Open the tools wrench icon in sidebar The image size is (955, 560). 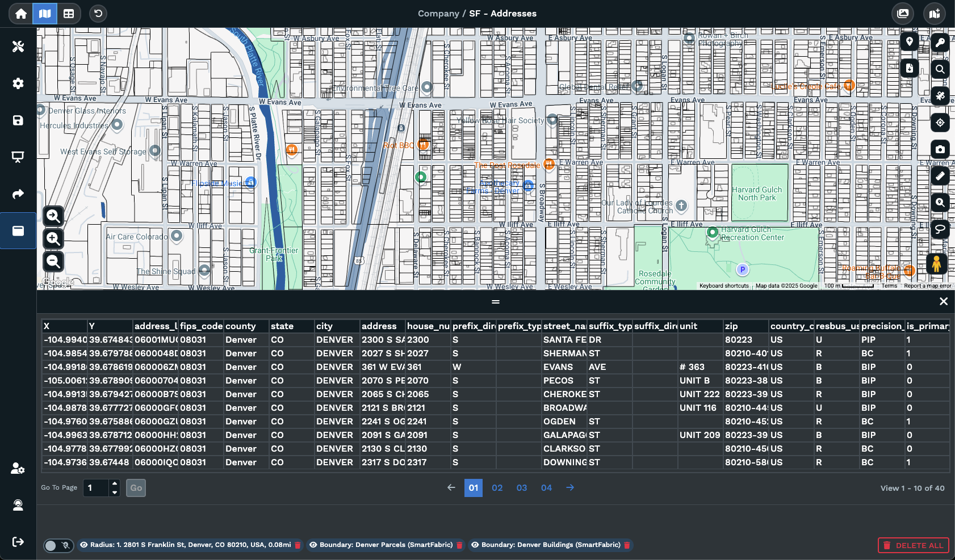coord(18,47)
